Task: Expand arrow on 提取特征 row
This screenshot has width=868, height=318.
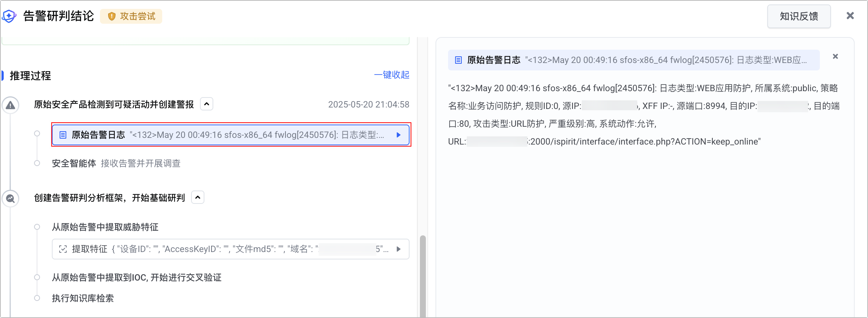Action: [398, 249]
